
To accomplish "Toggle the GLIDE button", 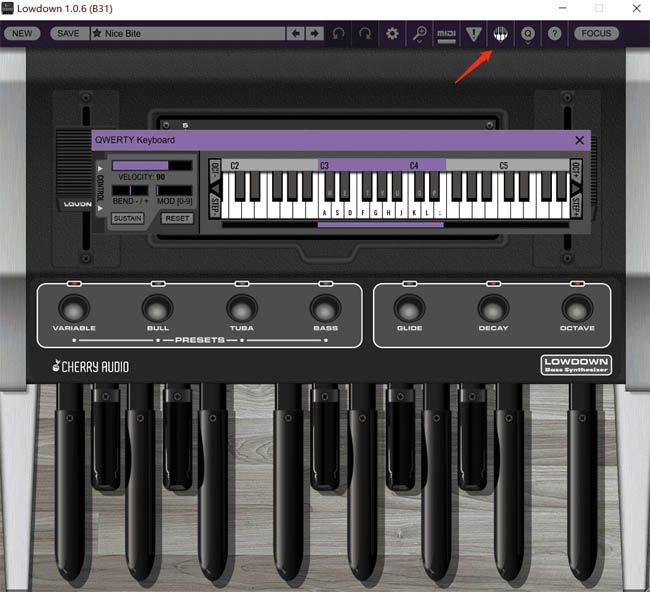I will (410, 308).
